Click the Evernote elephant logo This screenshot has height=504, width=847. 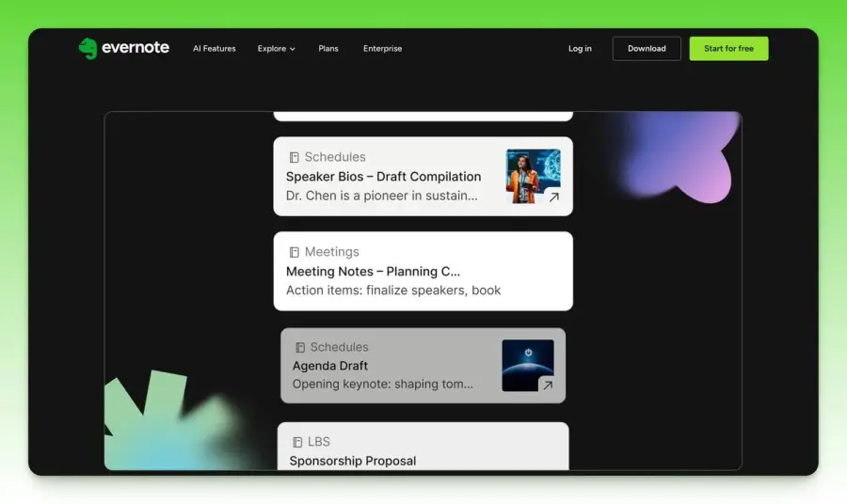coord(88,49)
